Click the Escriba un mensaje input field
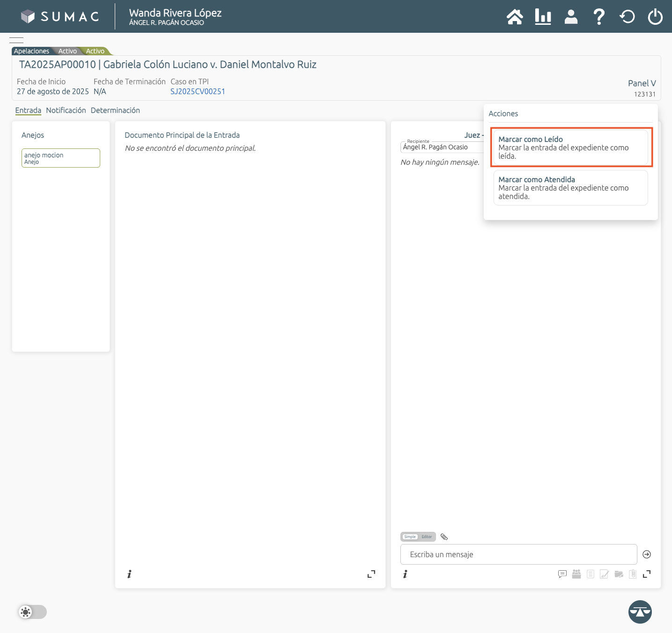Screen dimensions: 672x633 click(x=518, y=554)
